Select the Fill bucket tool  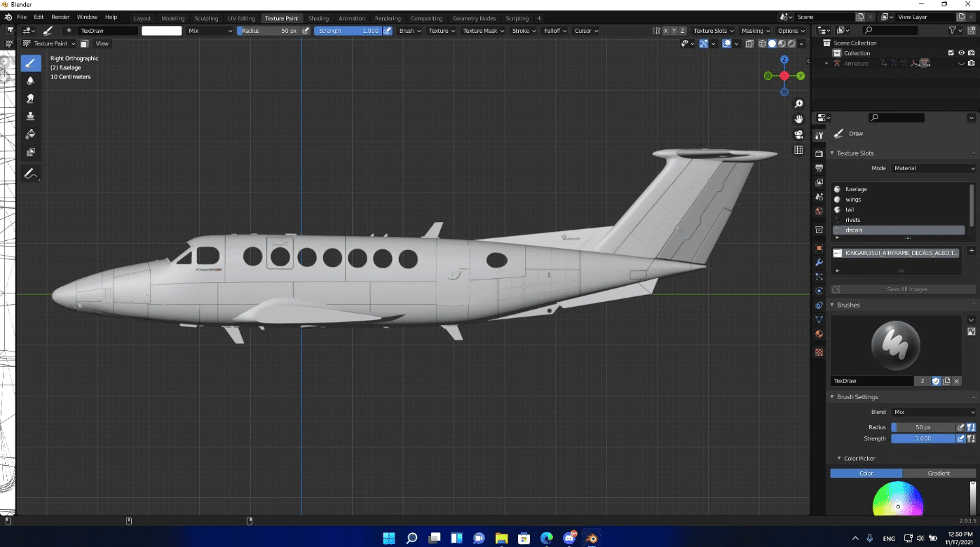(x=31, y=134)
